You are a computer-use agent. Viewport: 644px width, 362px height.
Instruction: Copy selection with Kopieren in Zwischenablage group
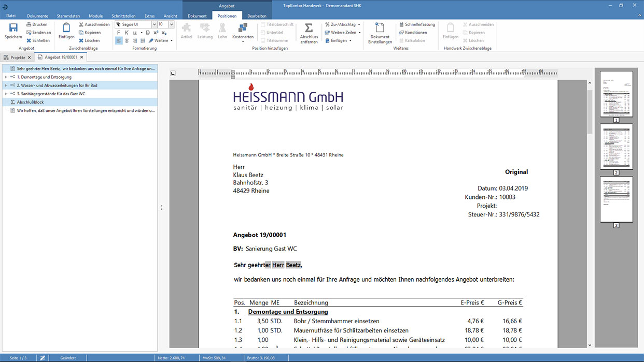(90, 32)
